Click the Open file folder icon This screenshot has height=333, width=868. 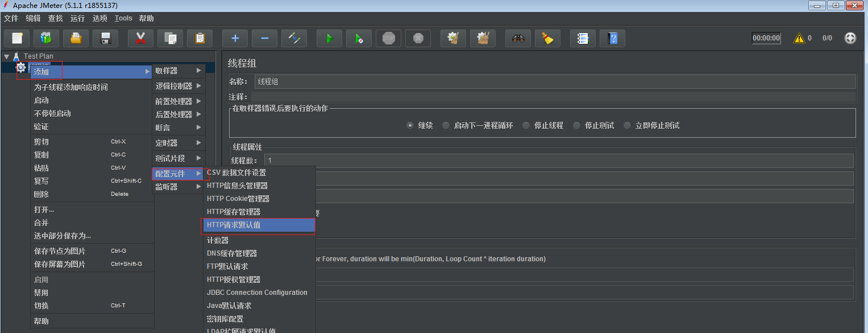(x=76, y=39)
